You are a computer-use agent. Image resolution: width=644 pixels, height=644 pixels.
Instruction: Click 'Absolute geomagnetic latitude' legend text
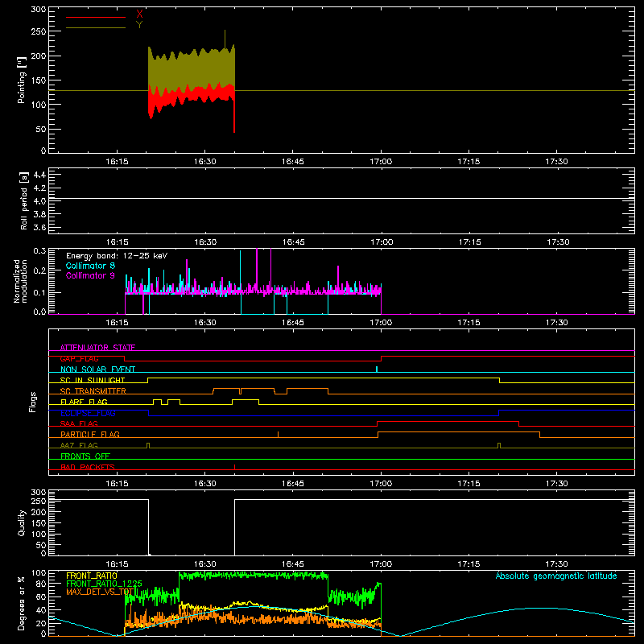point(556,576)
